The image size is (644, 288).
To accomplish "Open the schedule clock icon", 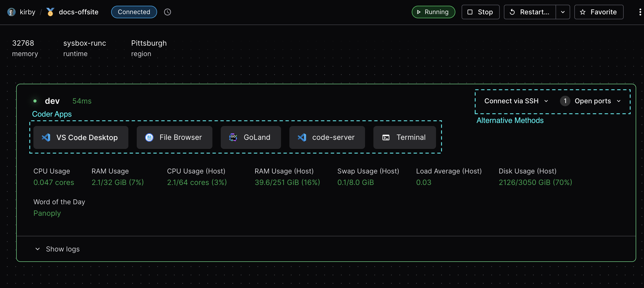I will tap(167, 12).
